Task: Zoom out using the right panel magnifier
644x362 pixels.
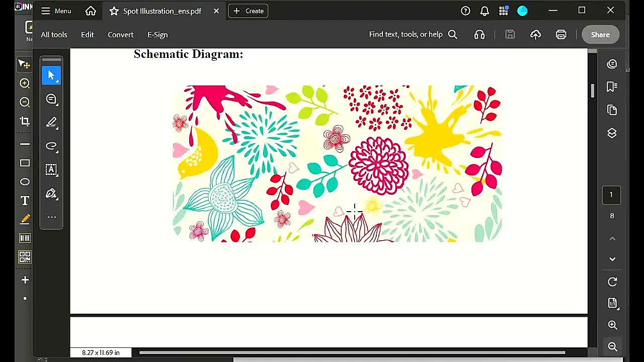Action: click(x=612, y=346)
